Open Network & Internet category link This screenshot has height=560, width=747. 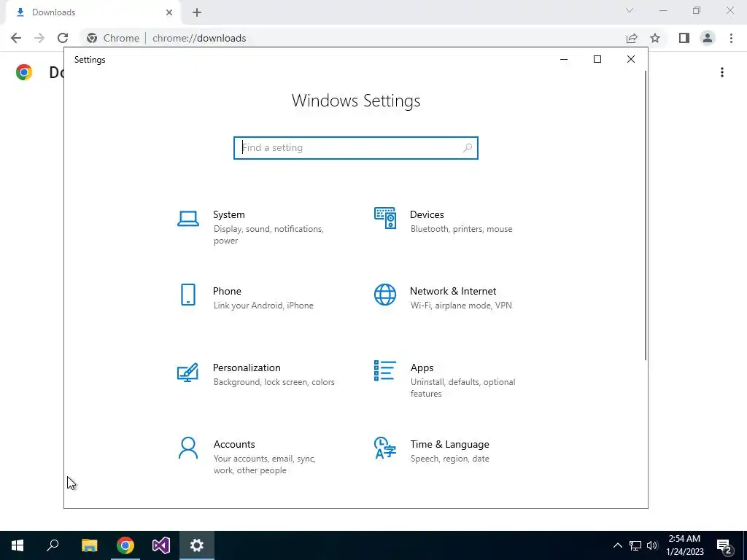coord(453,291)
